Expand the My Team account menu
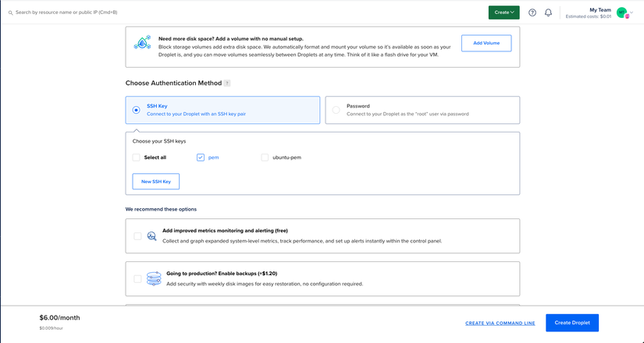Image resolution: width=644 pixels, height=343 pixels. point(600,12)
